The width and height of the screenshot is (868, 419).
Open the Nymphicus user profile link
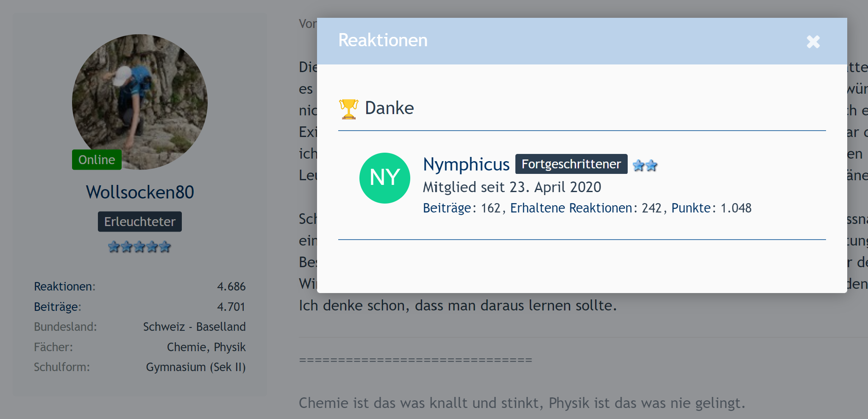coord(466,164)
